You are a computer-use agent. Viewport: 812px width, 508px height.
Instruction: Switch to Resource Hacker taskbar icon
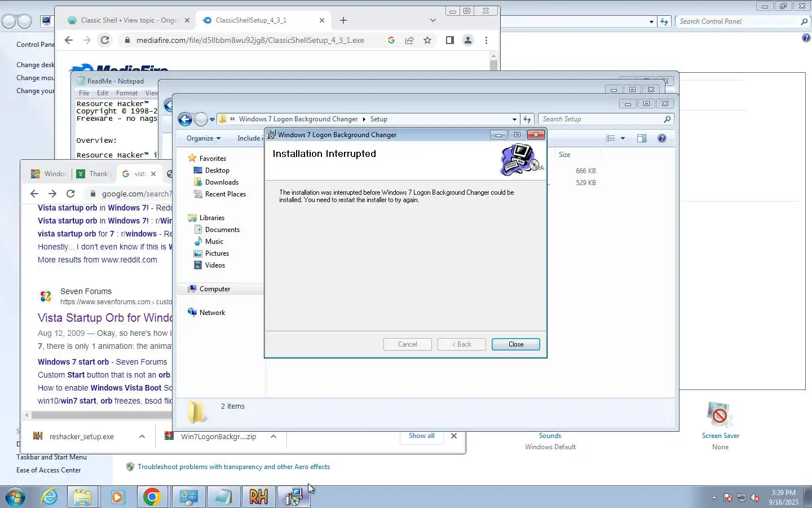[259, 497]
